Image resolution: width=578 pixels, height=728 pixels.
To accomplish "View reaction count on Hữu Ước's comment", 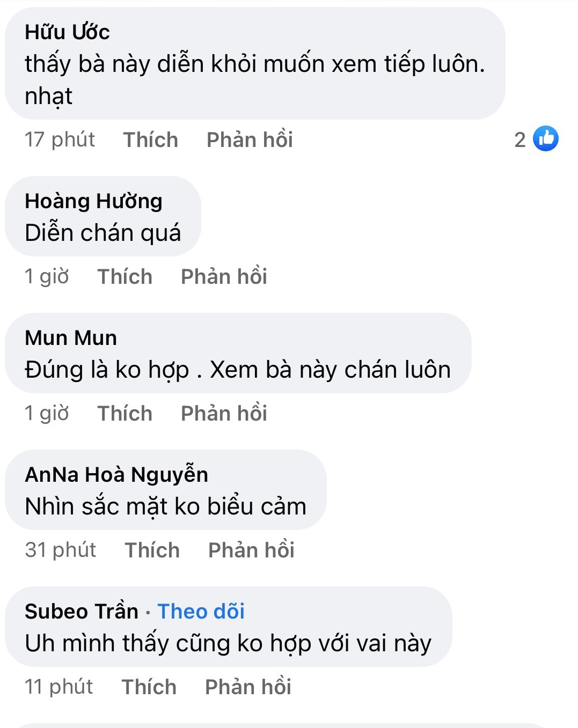I will pos(520,140).
